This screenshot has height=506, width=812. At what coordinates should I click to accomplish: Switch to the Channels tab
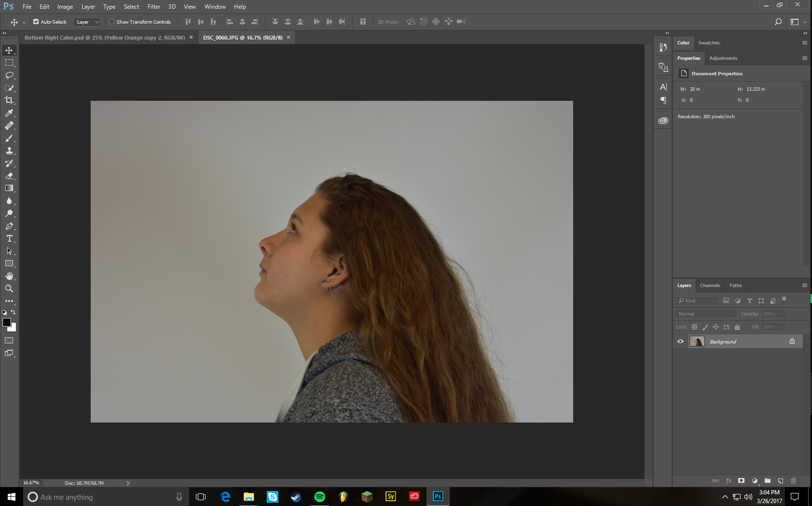710,286
